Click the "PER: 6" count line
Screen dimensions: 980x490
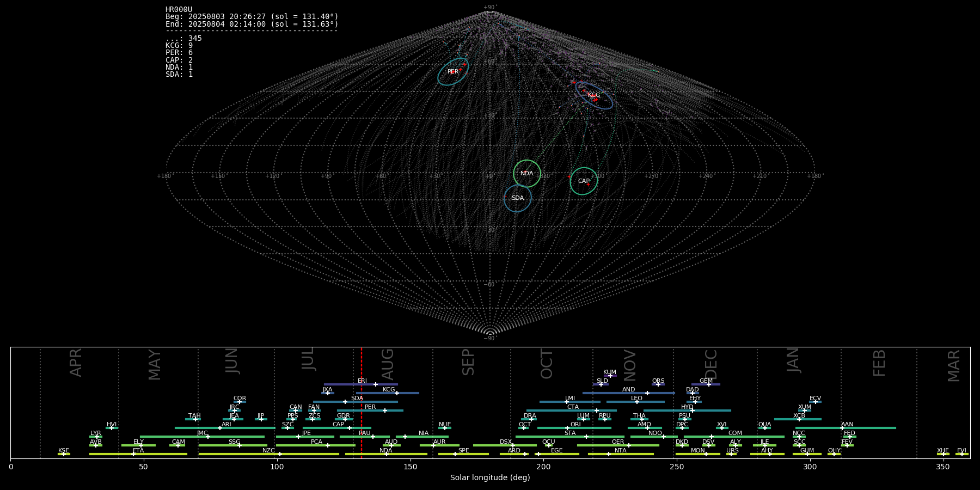coord(179,53)
